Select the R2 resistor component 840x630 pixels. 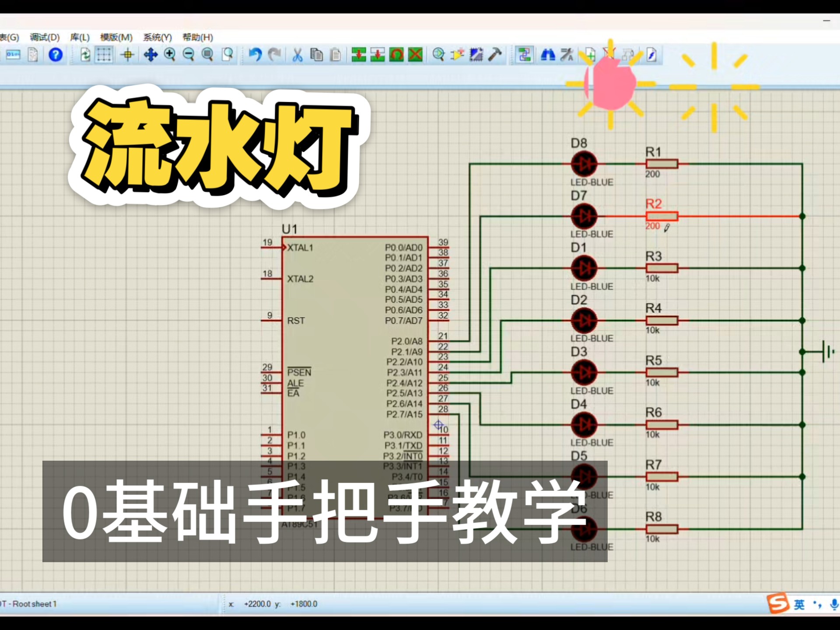662,216
